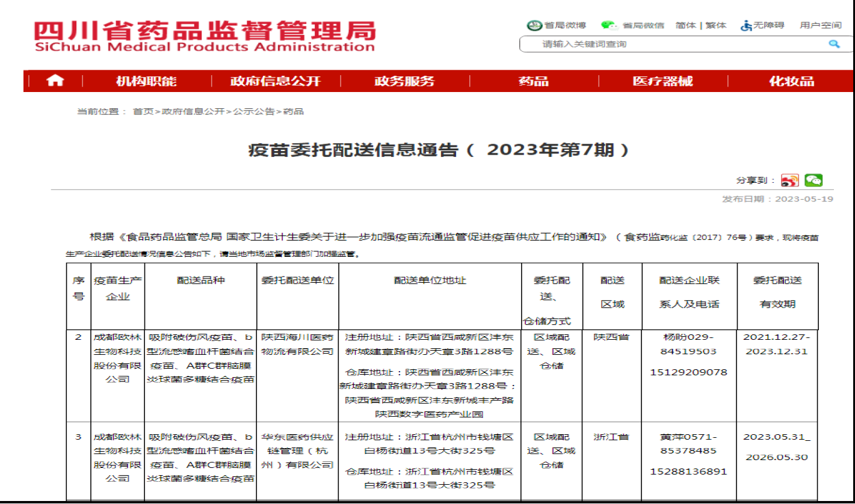Go to 医疗器械 navigation section
The width and height of the screenshot is (855, 504).
point(662,81)
